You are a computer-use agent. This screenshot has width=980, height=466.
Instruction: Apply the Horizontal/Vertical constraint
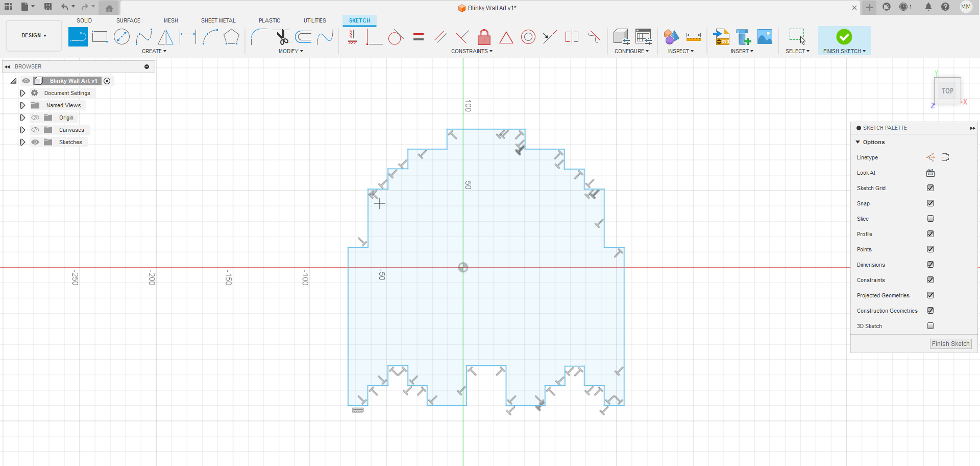coord(352,37)
